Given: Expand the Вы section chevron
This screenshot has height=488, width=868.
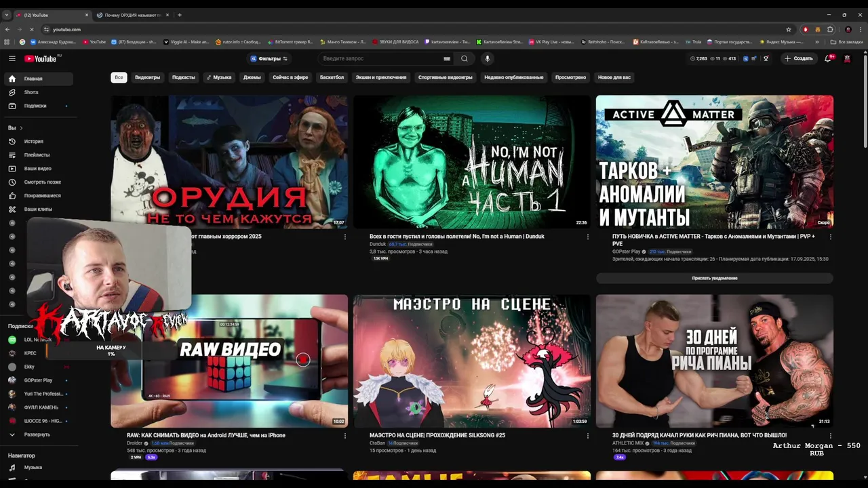Looking at the screenshot, I should coord(21,127).
